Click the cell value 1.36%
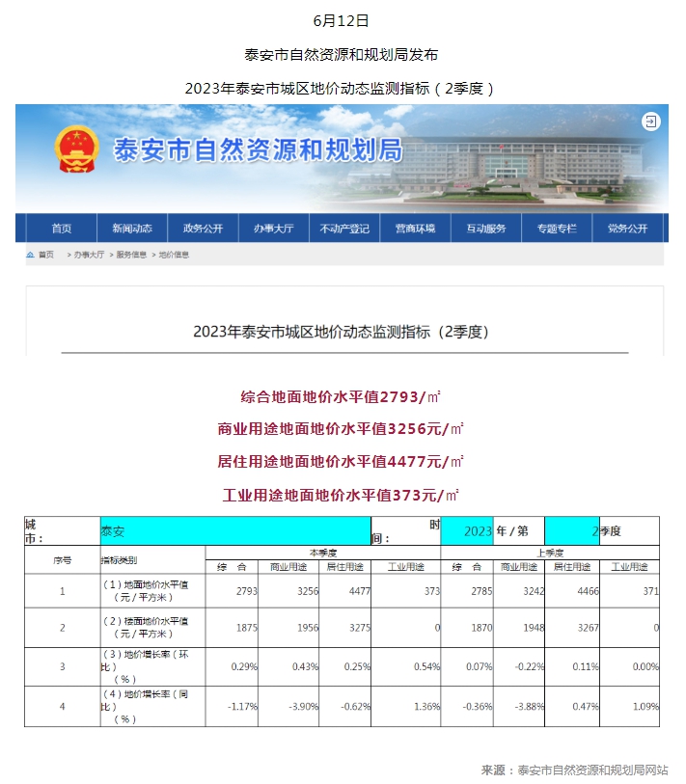 point(426,707)
